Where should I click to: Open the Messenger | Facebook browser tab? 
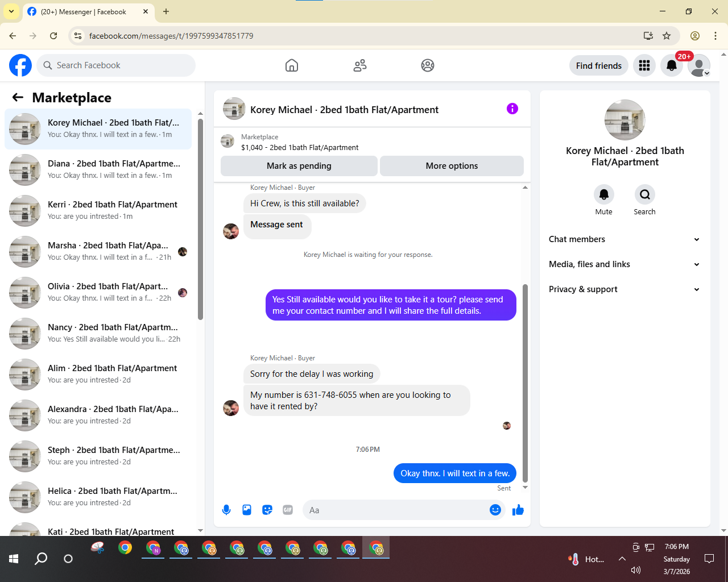pyautogui.click(x=88, y=11)
